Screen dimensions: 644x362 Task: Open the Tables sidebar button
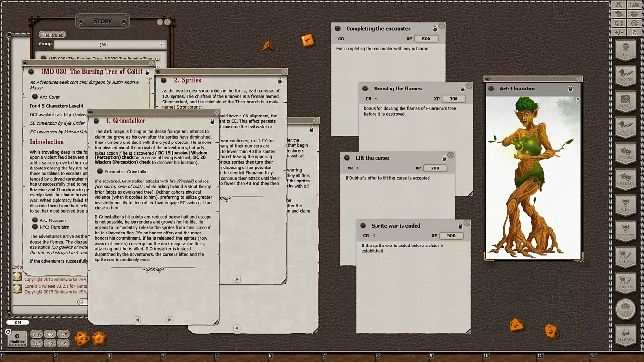626,128
